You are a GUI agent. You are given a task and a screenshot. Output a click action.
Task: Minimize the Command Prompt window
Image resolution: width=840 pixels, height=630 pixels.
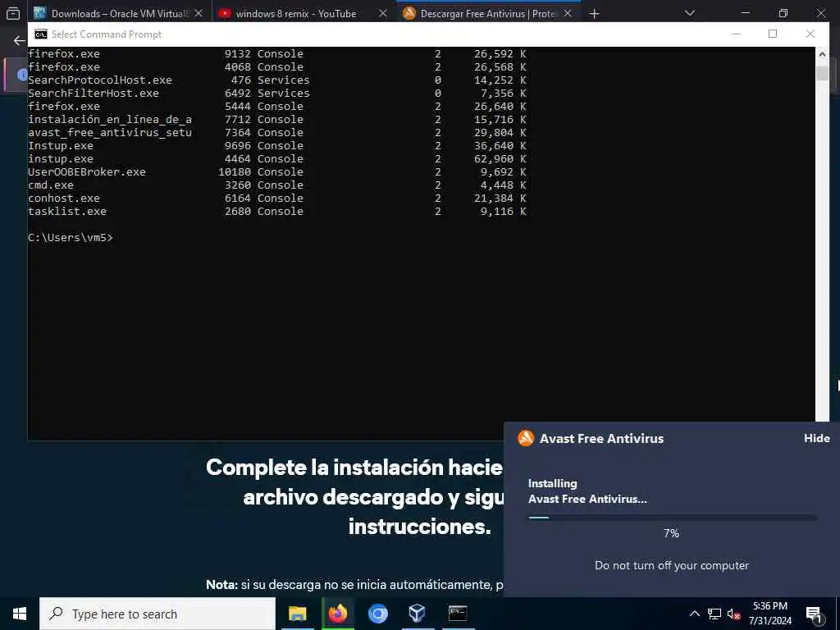[x=736, y=34]
